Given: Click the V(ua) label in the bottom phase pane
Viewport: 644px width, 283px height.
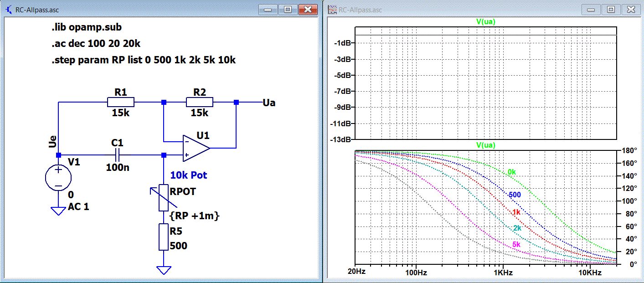Looking at the screenshot, I should [486, 145].
